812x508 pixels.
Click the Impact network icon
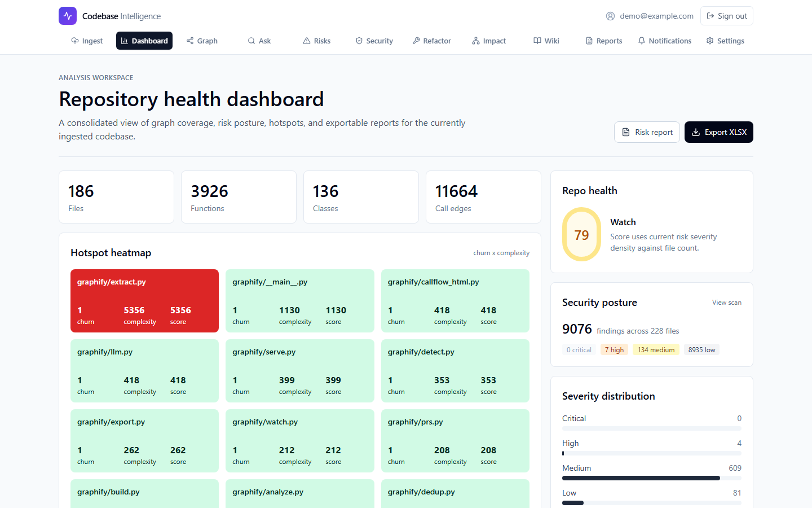476,41
